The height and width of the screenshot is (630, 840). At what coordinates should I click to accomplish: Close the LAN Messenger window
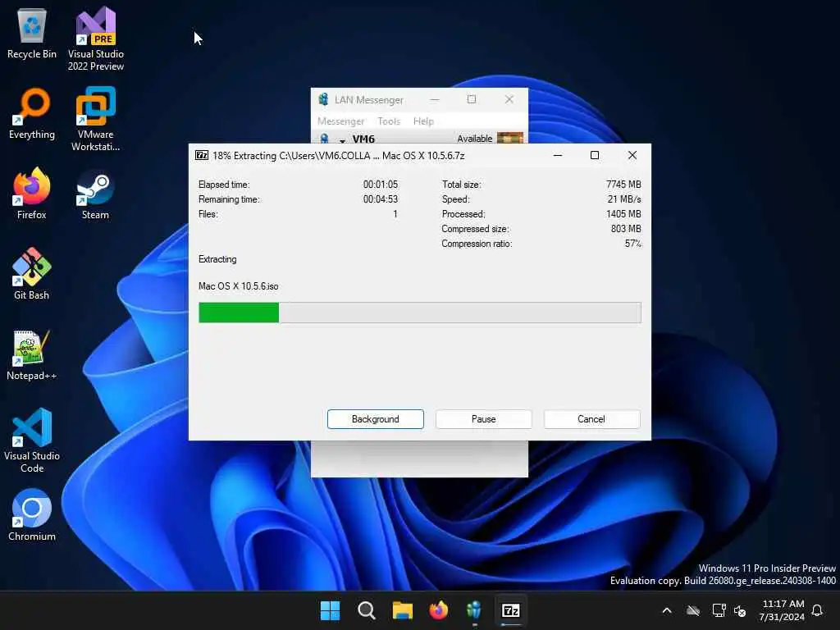tap(509, 99)
